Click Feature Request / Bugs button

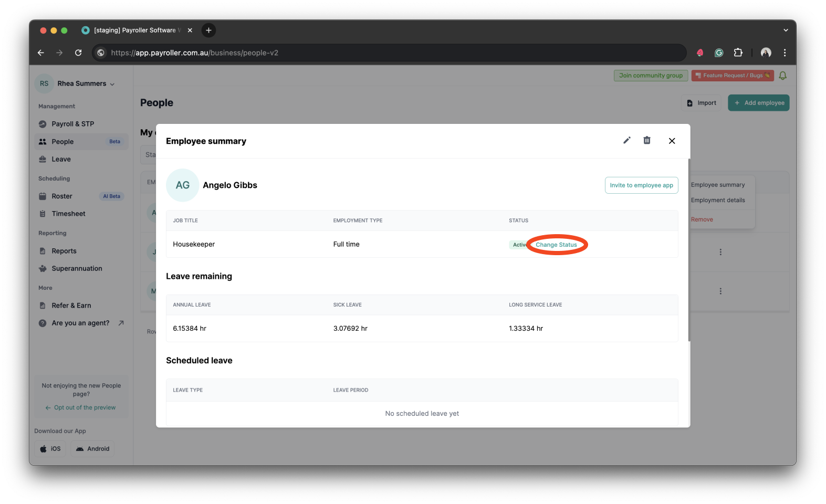click(733, 76)
